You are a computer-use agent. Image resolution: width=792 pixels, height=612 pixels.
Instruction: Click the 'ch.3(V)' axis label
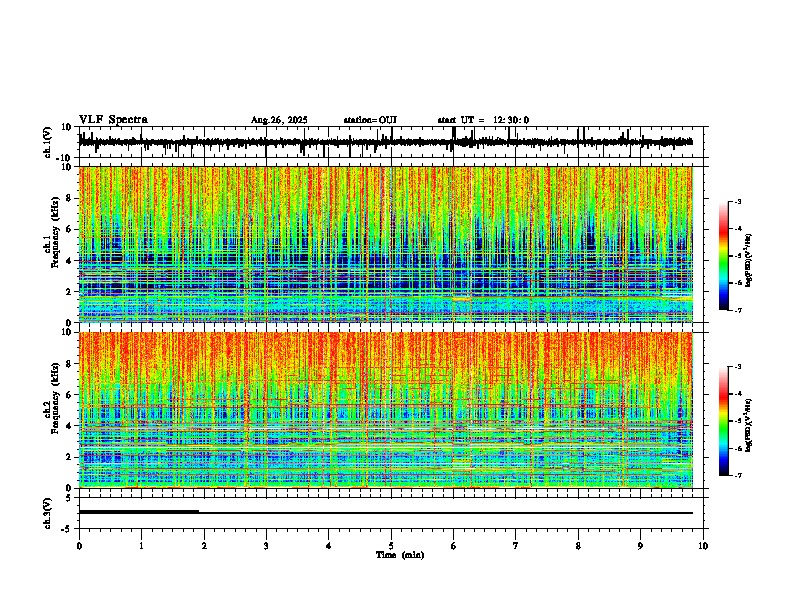click(48, 513)
